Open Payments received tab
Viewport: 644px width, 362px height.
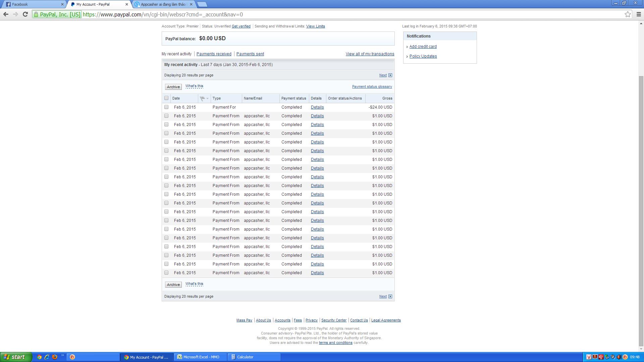214,54
